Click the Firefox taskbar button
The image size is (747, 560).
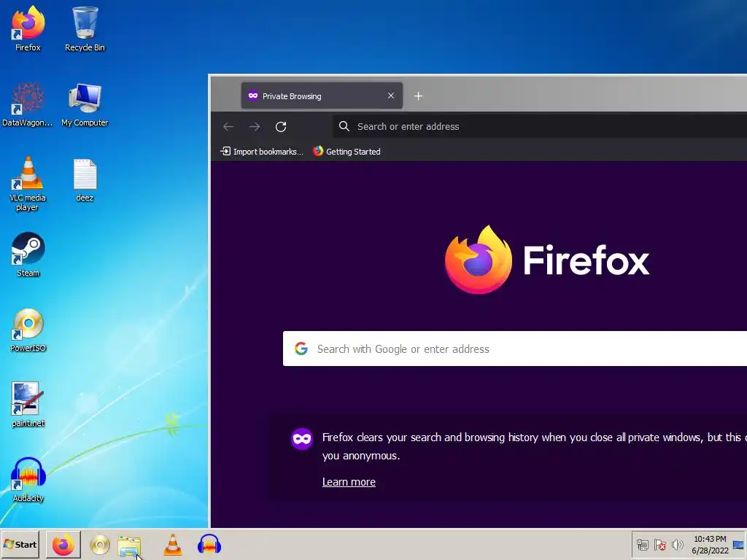(63, 545)
